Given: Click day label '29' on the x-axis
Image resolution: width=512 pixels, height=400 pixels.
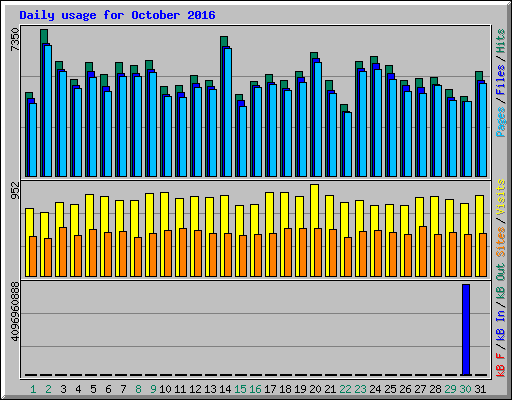Looking at the screenshot, I should coord(450,389).
